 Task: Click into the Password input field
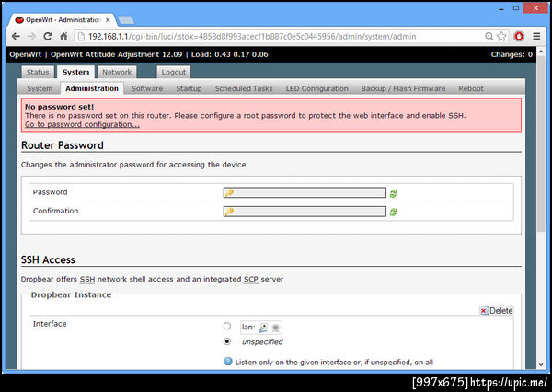click(x=305, y=192)
